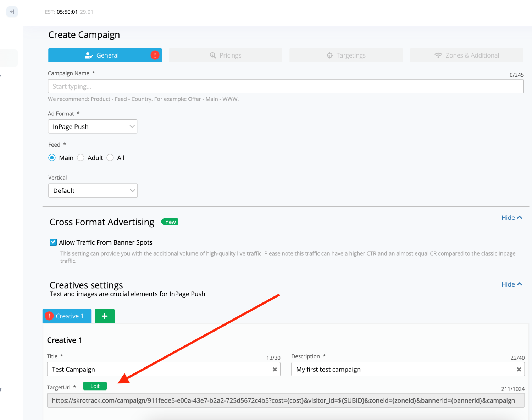532x420 pixels.
Task: Clear the Description field with the X icon
Action: (519, 370)
